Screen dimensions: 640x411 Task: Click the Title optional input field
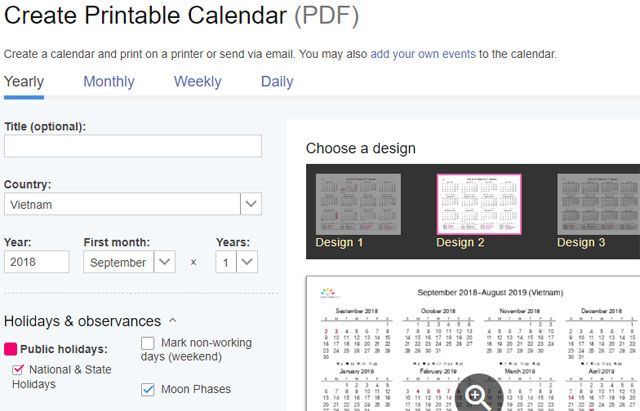(x=133, y=146)
